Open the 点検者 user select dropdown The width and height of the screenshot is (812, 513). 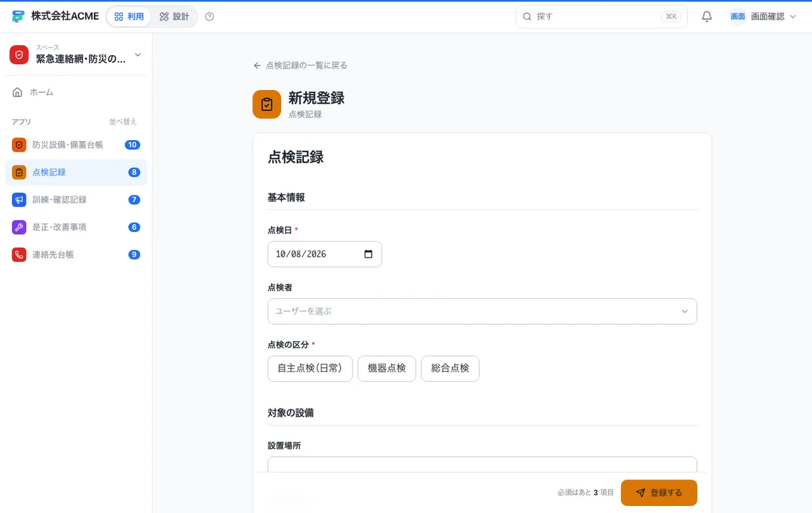click(x=482, y=311)
